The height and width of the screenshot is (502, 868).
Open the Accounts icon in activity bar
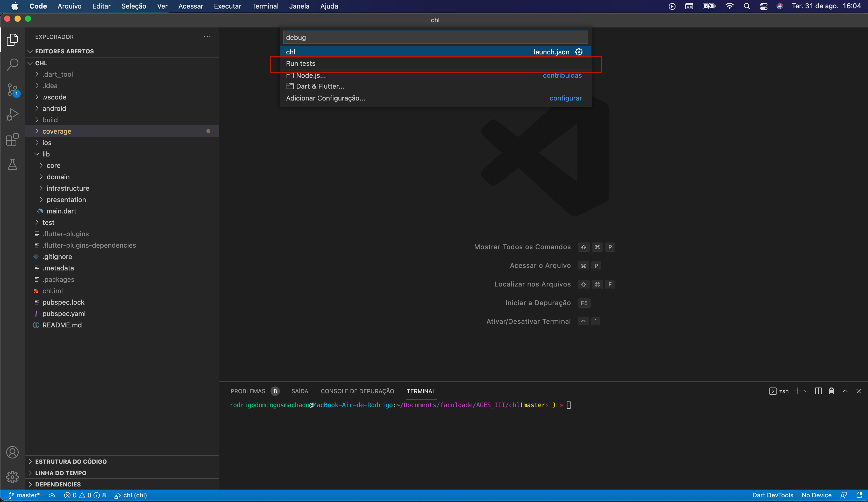pos(12,453)
